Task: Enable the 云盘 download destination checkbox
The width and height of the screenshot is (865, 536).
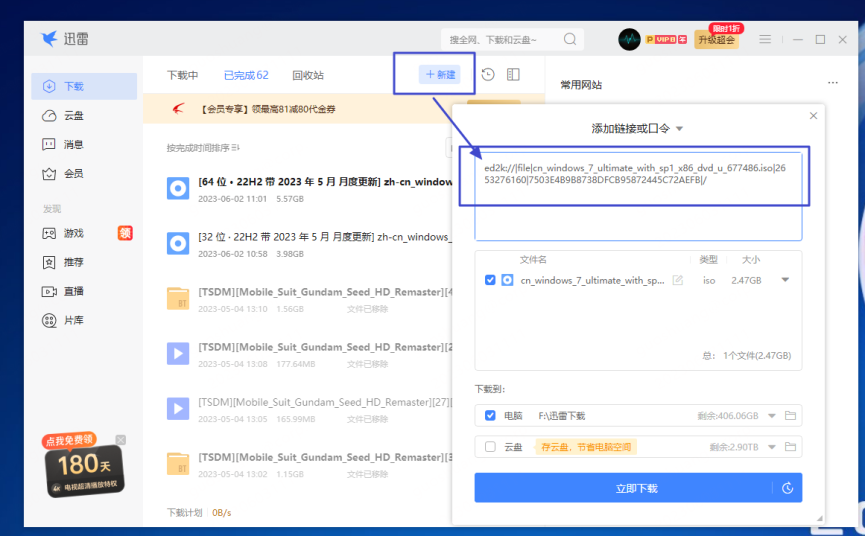Action: tap(490, 447)
